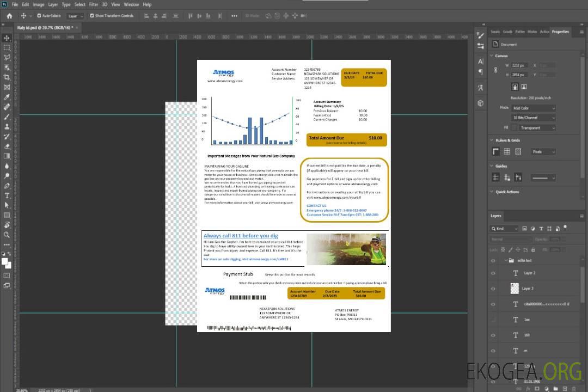Viewport: 588px width, 392px height.
Task: Click the canvas Fill color swatch
Action: pos(514,128)
